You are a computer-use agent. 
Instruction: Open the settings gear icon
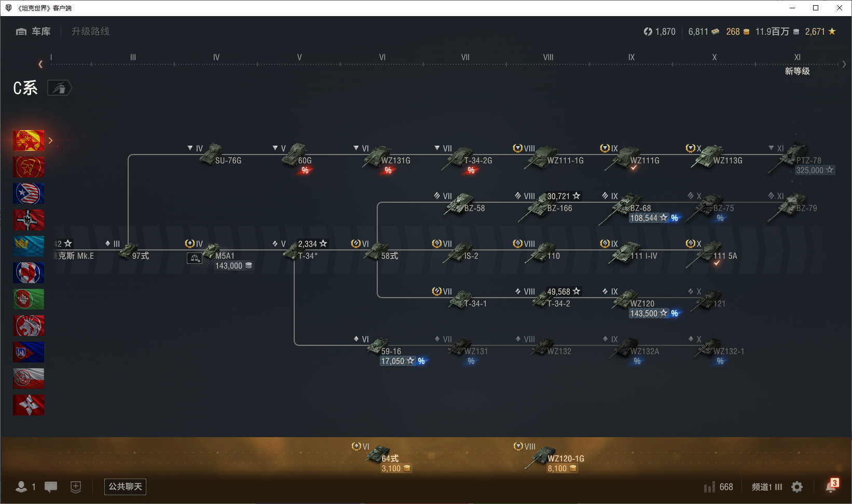click(797, 487)
